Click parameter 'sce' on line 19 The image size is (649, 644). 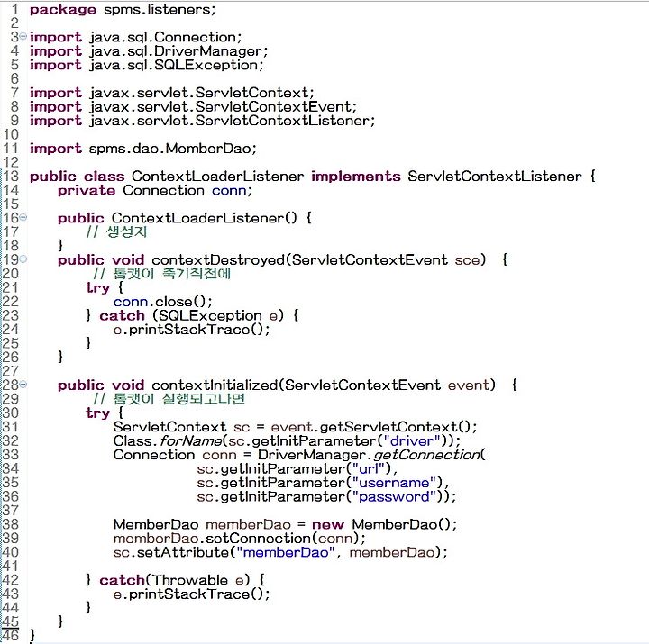click(467, 260)
